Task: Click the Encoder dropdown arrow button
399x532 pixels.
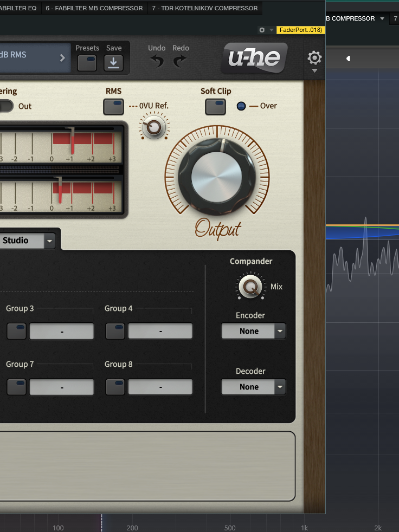Action: [280, 331]
